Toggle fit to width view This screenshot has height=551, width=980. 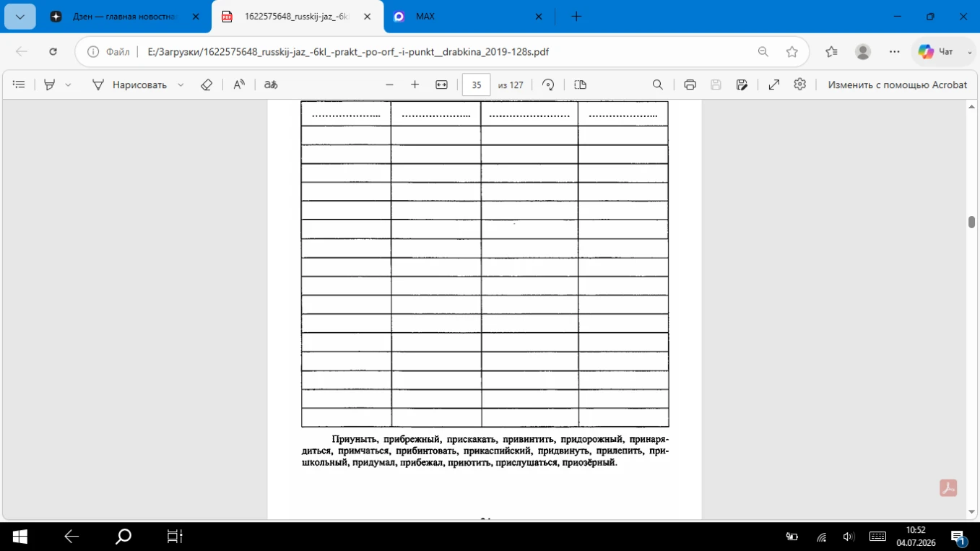click(x=442, y=84)
